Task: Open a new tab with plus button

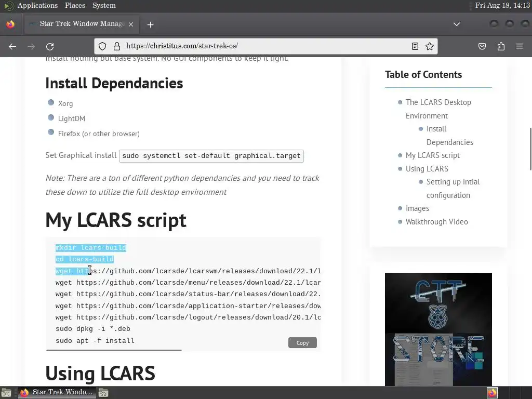Action: point(150,24)
